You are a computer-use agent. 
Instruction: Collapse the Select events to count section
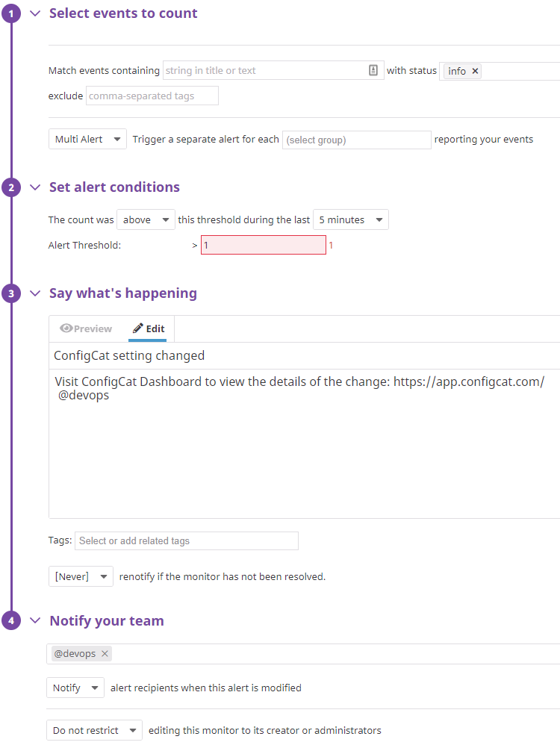click(35, 13)
